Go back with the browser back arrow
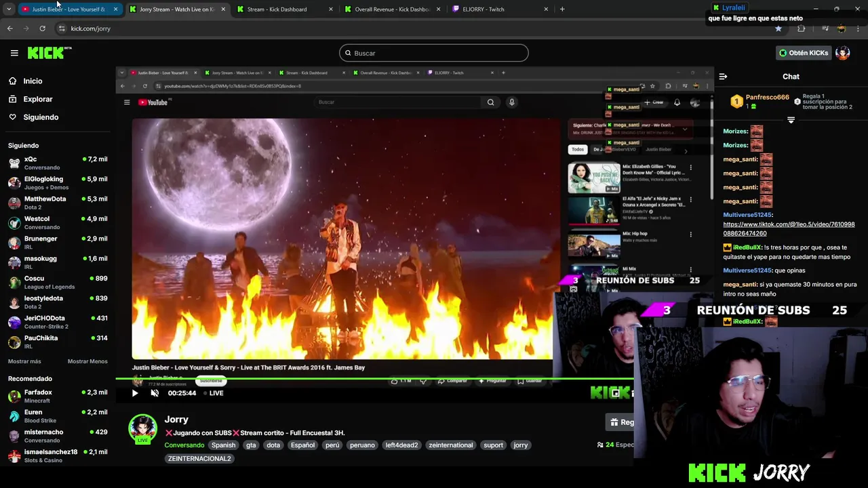868x488 pixels. [x=10, y=28]
